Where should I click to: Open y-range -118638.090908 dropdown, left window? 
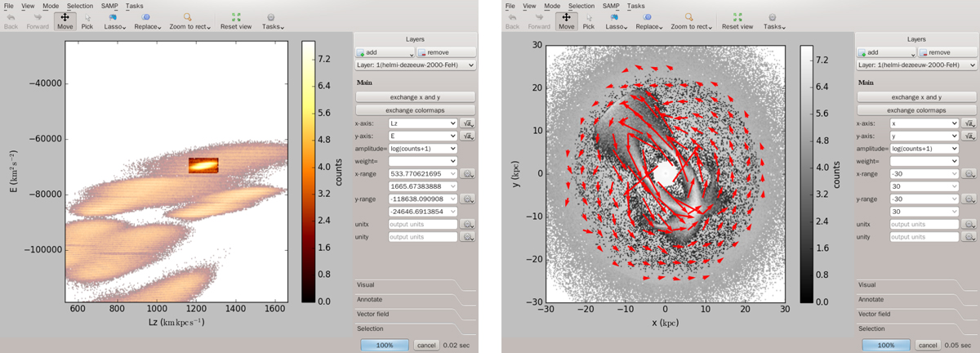coord(422,199)
